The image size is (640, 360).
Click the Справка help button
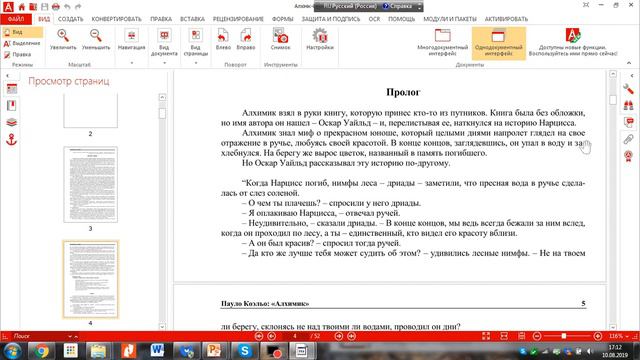point(398,6)
